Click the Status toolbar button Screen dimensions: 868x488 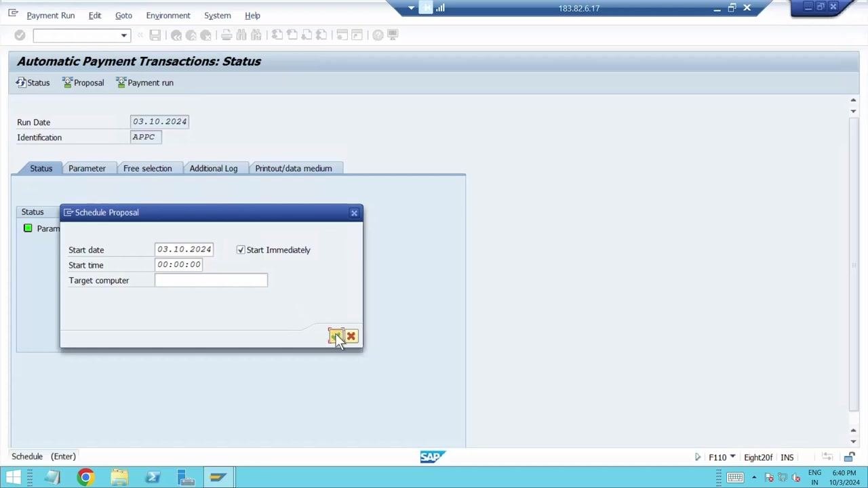tap(33, 83)
